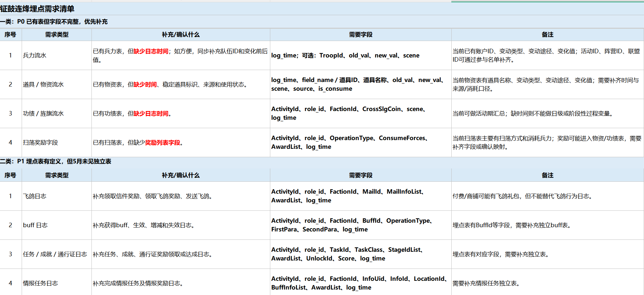Click remark cell 当前物资表有道具名称
644x295 pixels.
coord(548,85)
